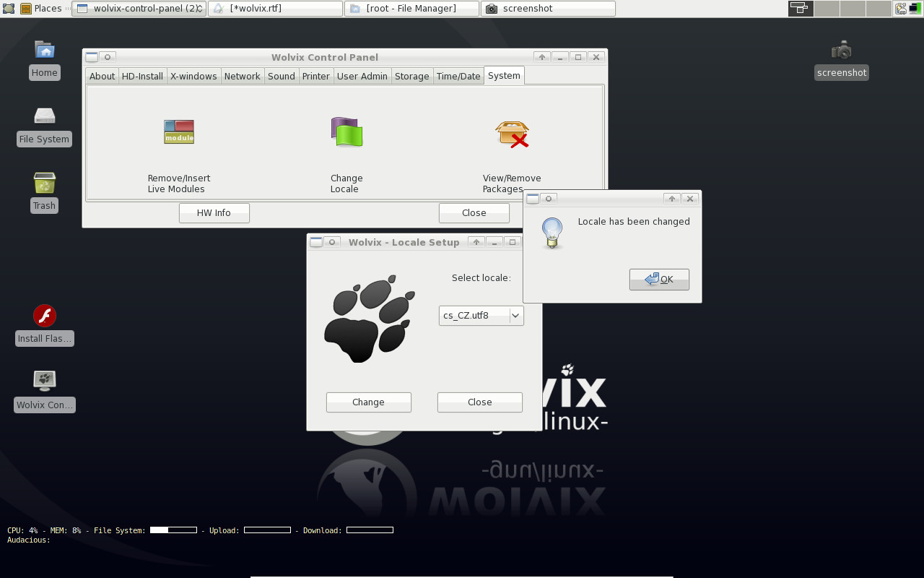Click the 'Locale has been changed' message
The width and height of the screenshot is (924, 578).
pyautogui.click(x=634, y=222)
